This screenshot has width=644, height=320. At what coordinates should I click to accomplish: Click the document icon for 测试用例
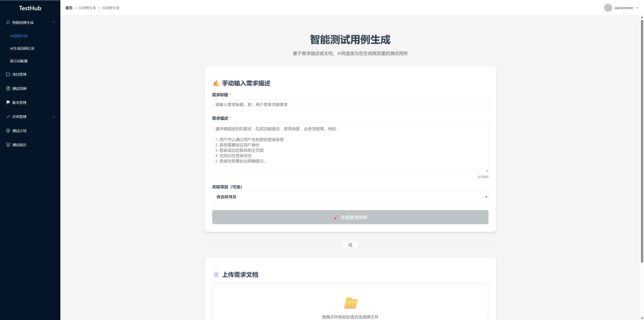tap(8, 88)
